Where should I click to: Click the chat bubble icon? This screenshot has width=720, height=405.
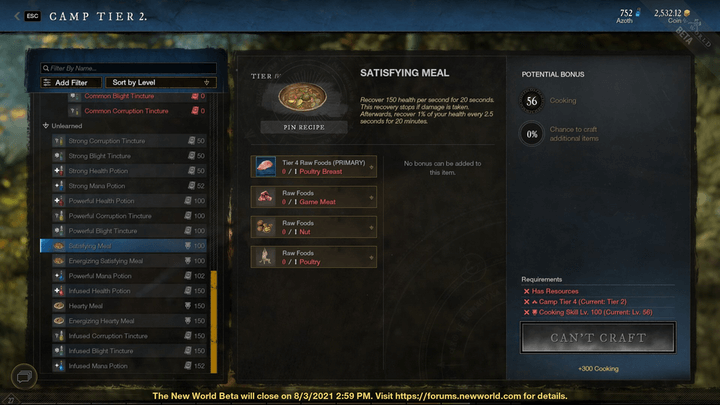[x=24, y=377]
